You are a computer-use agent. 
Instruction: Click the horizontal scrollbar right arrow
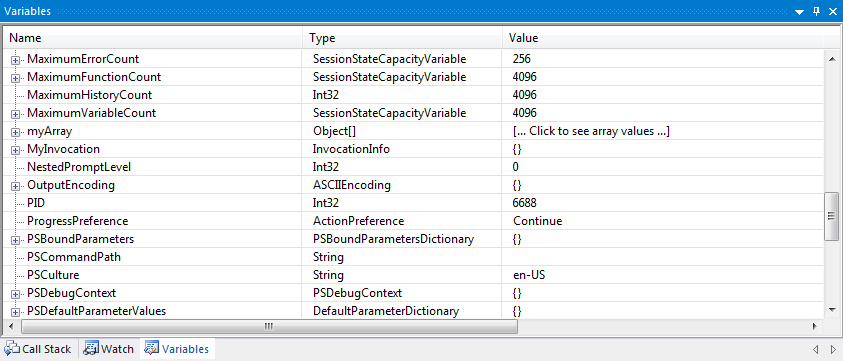click(815, 326)
